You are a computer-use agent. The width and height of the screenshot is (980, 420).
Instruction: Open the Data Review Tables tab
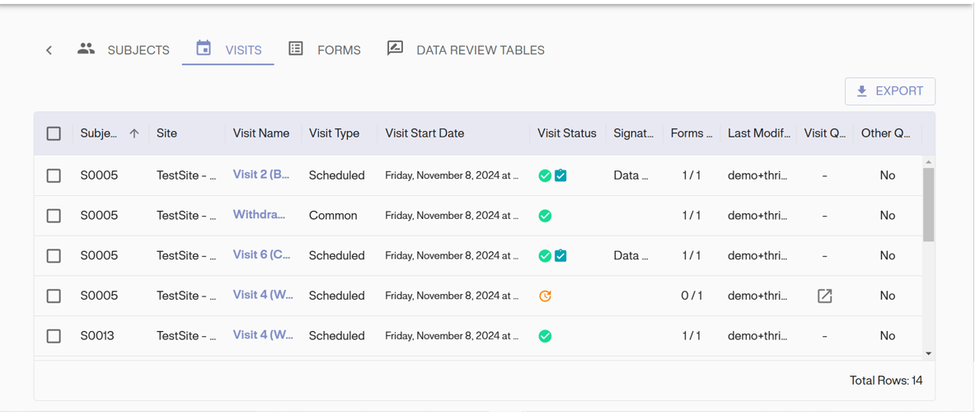pos(467,50)
